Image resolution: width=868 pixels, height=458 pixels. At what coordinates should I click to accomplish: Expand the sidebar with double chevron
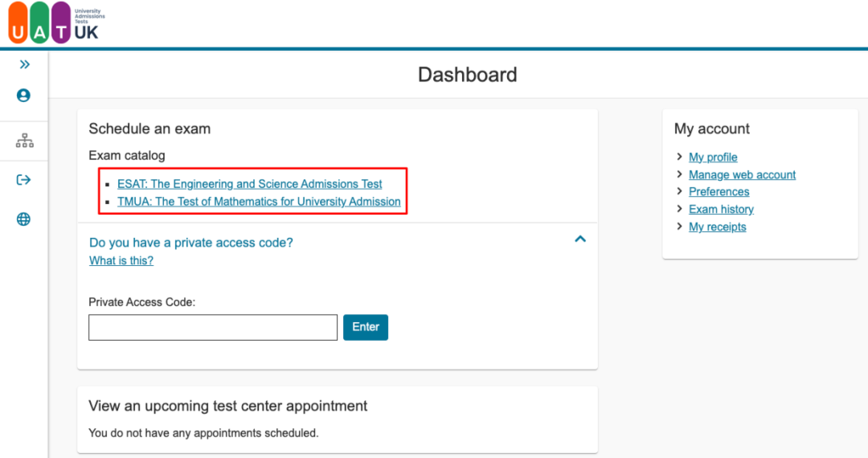click(x=24, y=64)
